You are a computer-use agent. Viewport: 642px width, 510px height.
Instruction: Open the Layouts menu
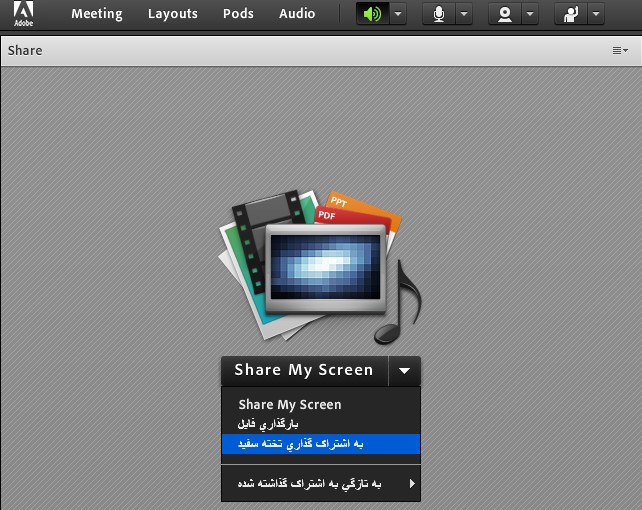point(172,14)
